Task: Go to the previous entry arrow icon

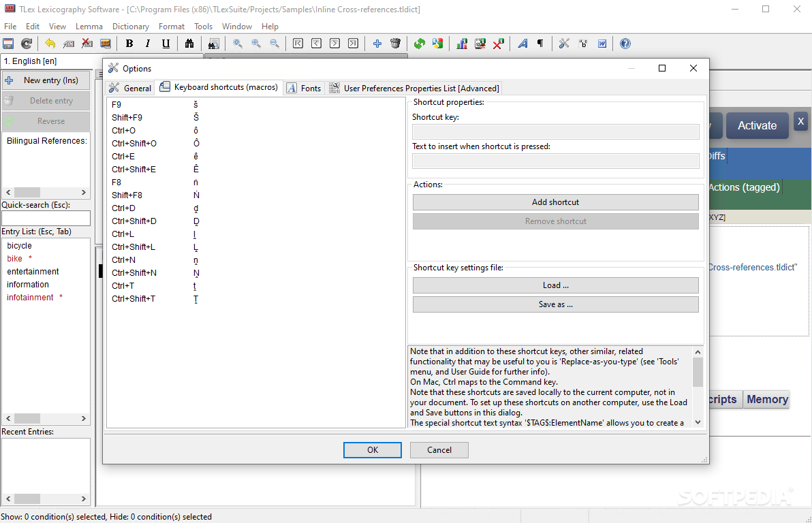Action: click(316, 44)
